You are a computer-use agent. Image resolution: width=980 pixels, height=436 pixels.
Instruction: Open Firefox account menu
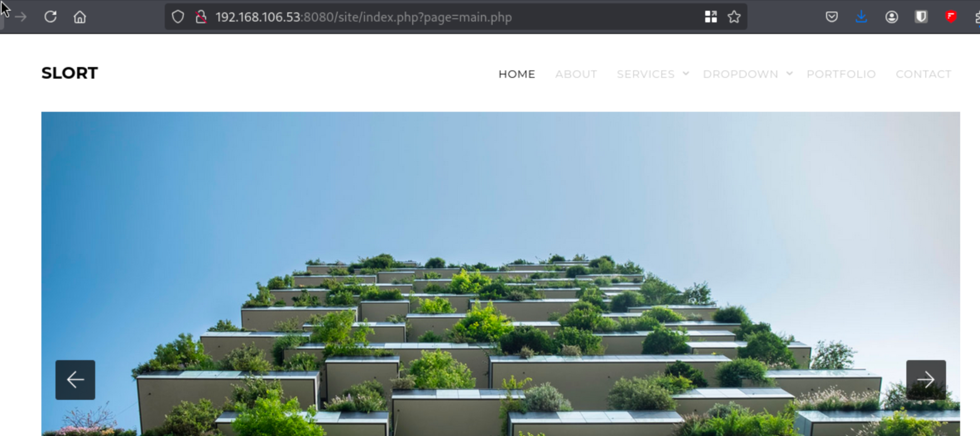point(891,17)
